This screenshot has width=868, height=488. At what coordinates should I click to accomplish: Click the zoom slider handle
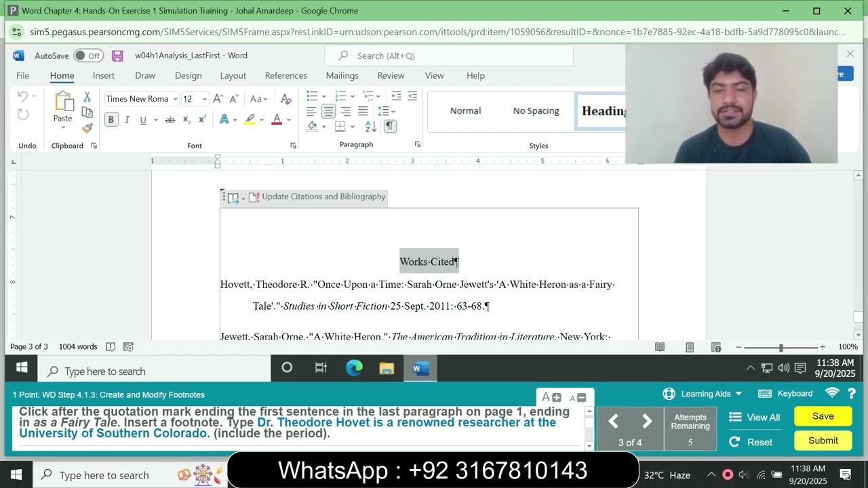[x=781, y=347]
